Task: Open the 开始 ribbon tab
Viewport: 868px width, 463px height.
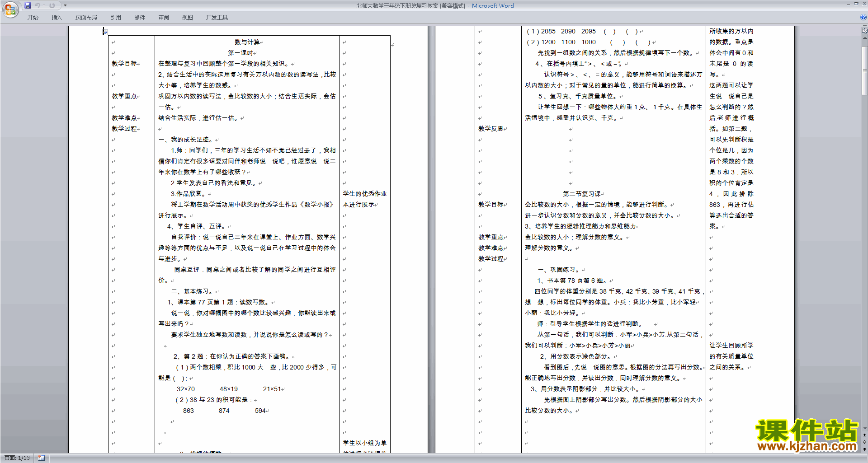Action: (x=33, y=18)
